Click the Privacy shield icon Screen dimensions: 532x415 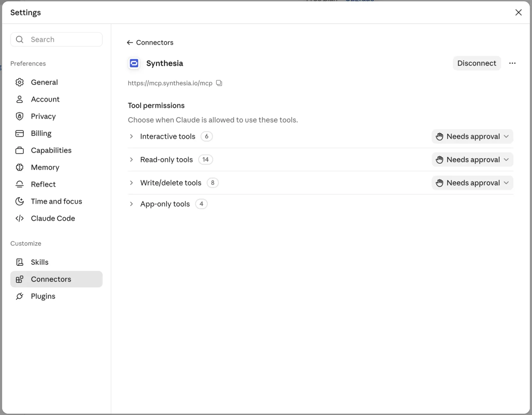20,116
